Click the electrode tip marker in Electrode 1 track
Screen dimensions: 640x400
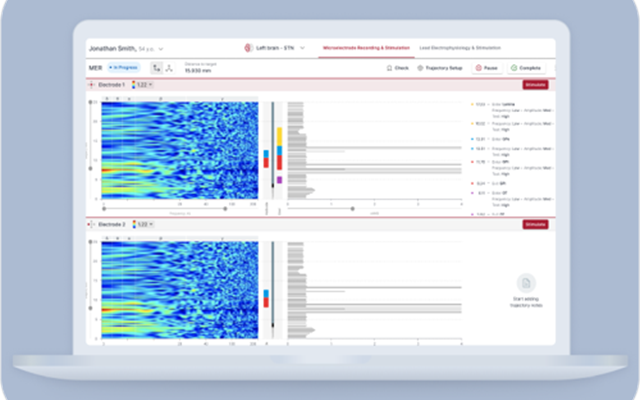(273, 186)
